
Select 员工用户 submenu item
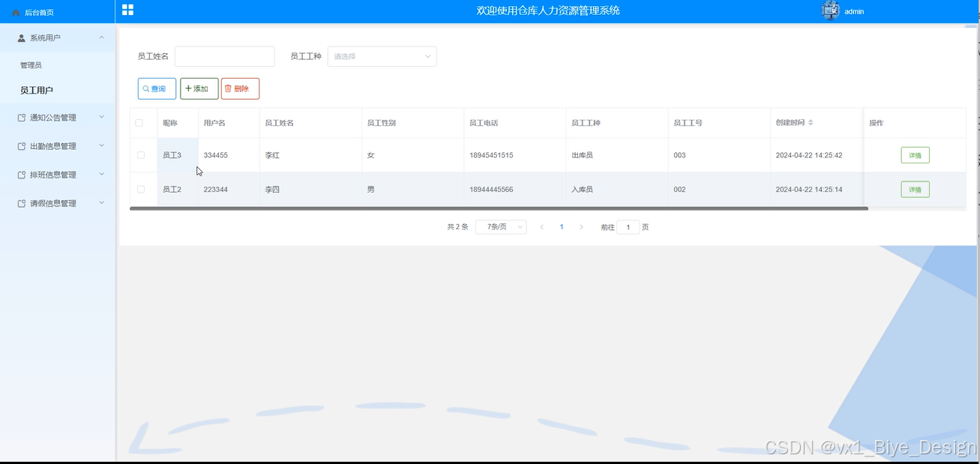tap(37, 90)
